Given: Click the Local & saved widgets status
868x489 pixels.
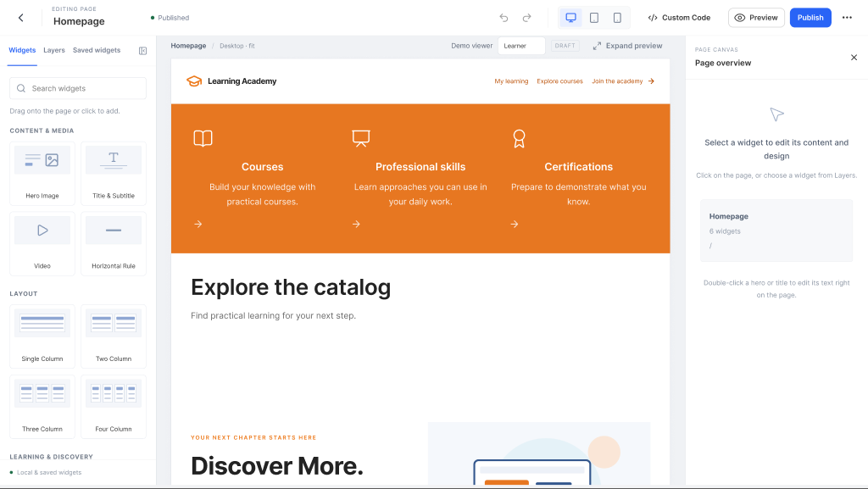Looking at the screenshot, I should pos(46,472).
